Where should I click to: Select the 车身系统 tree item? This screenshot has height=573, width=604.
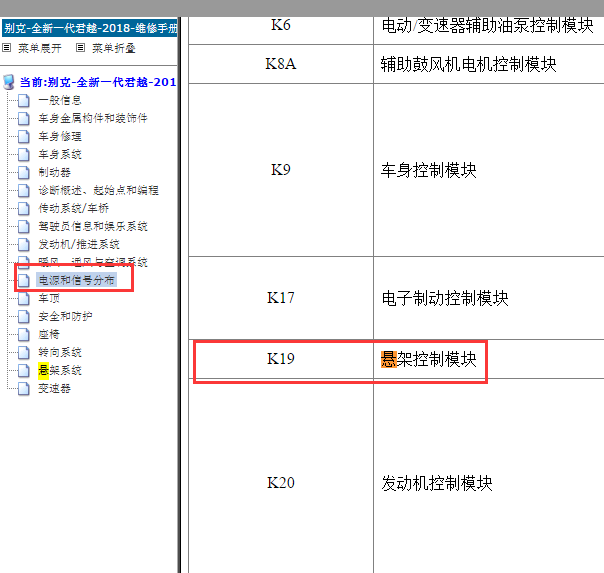[60, 154]
